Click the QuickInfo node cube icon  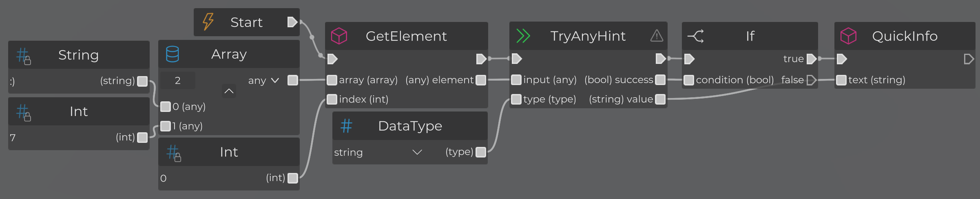coord(848,36)
